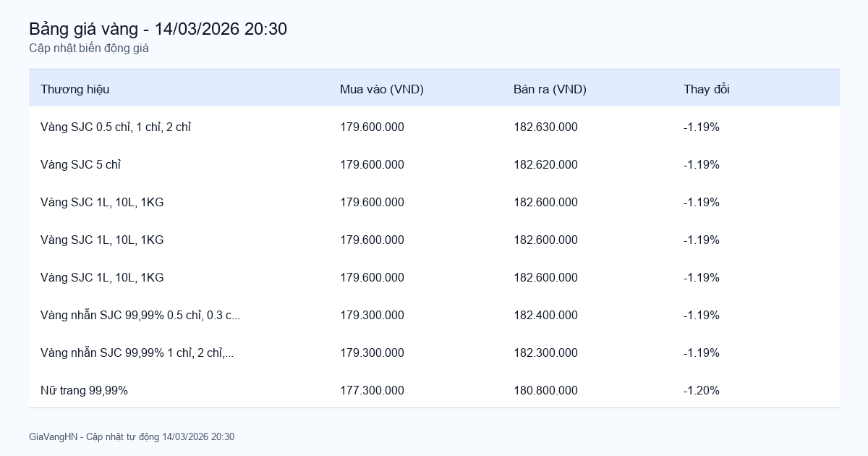Screen dimensions: 868x456
Task: Click the "Thương hiệu" column header
Action: pos(75,89)
